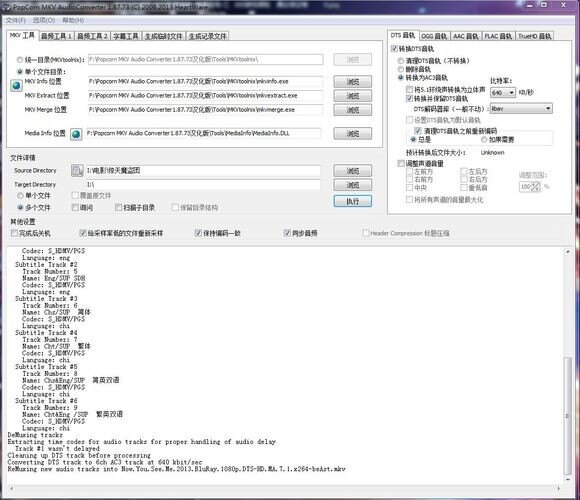Click the volume range 100 spinner
Viewport: 580px width, 500px height.
click(x=530, y=187)
